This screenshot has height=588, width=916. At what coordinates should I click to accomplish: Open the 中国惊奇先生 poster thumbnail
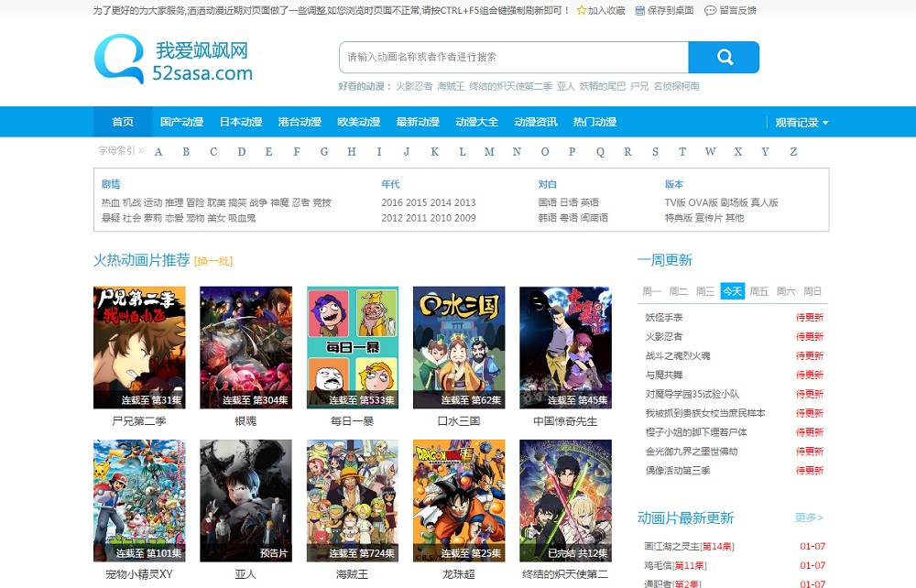pos(565,347)
